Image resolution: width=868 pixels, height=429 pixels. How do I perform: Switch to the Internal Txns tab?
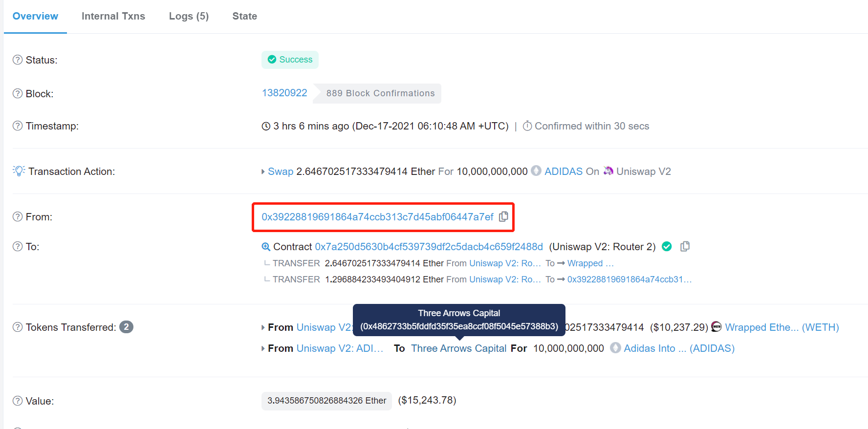tap(113, 16)
